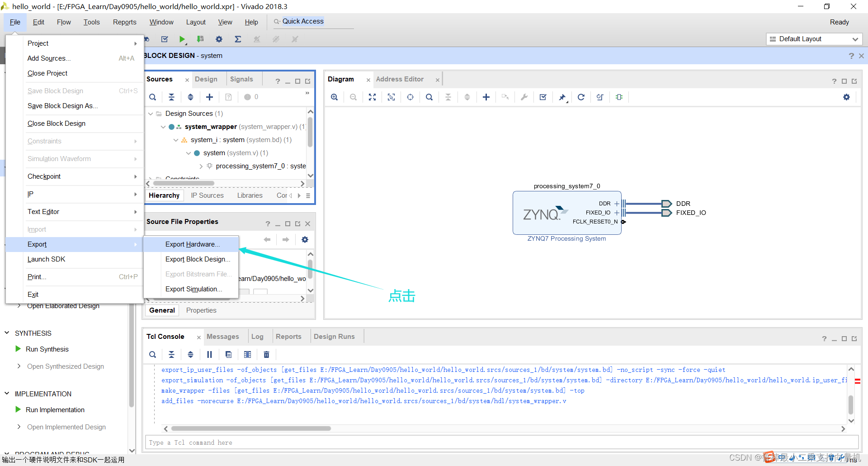Switch to the Design Runs tab
Screen dimensions: 868x466
pyautogui.click(x=334, y=337)
